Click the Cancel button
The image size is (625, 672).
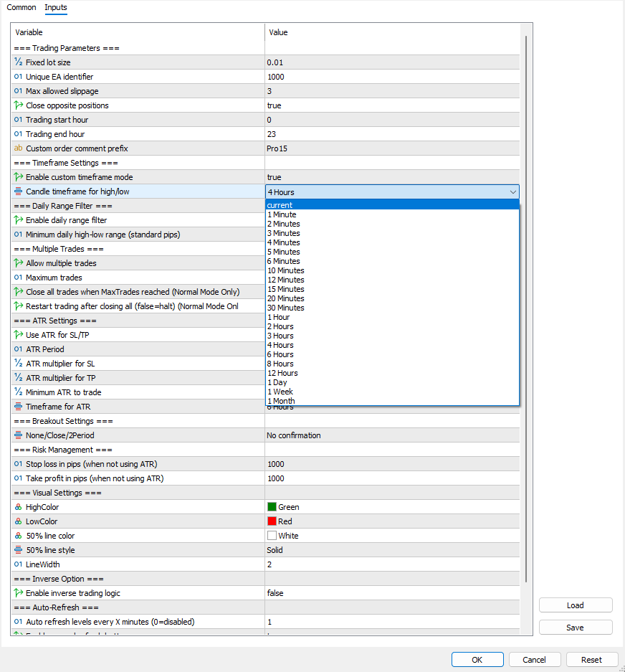(x=534, y=660)
